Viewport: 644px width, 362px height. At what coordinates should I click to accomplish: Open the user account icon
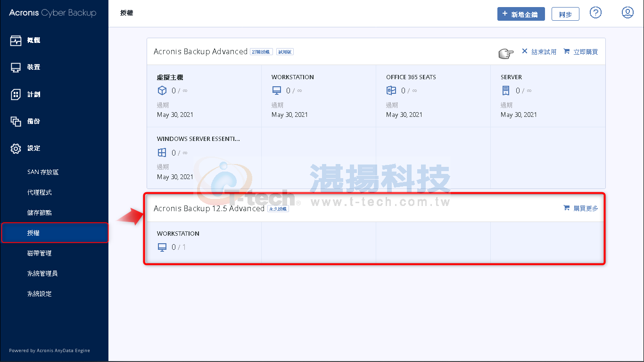click(x=627, y=13)
